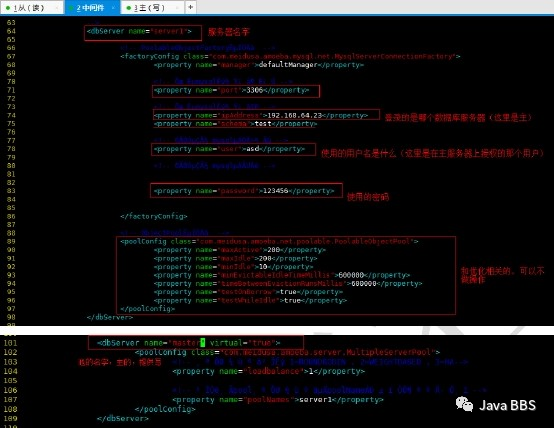Click the green status dot on '3 主(写)' tab
554x428 pixels.
pyautogui.click(x=129, y=8)
